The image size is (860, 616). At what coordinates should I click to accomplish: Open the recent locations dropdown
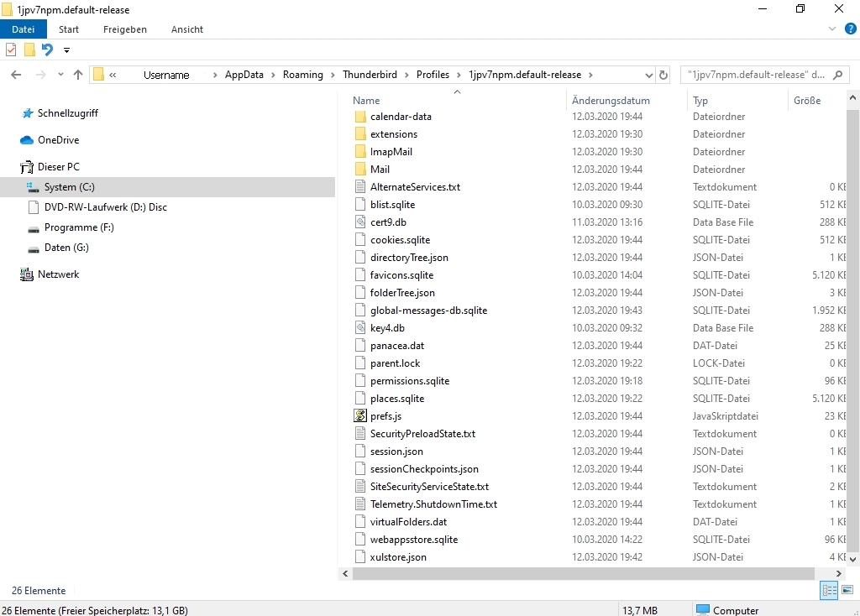point(60,75)
